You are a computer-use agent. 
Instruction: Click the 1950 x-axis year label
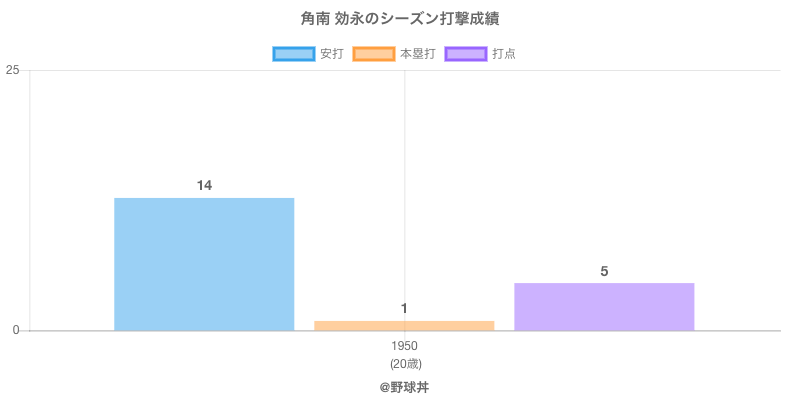point(404,346)
